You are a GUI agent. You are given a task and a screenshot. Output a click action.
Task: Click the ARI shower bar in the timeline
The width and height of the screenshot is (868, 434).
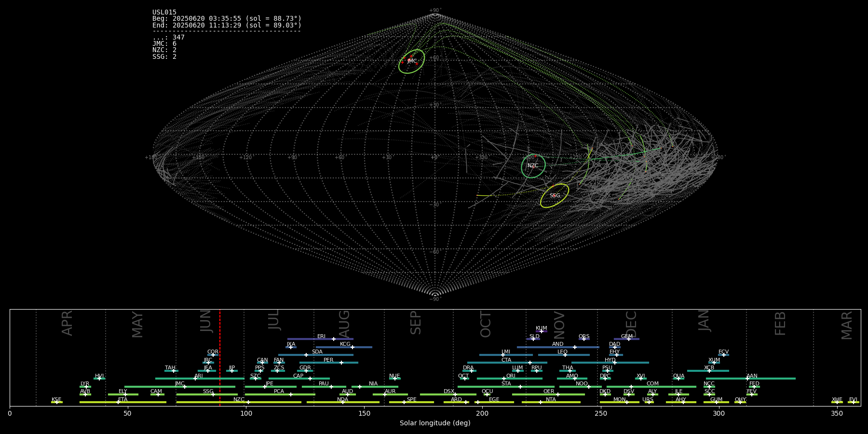(x=200, y=379)
